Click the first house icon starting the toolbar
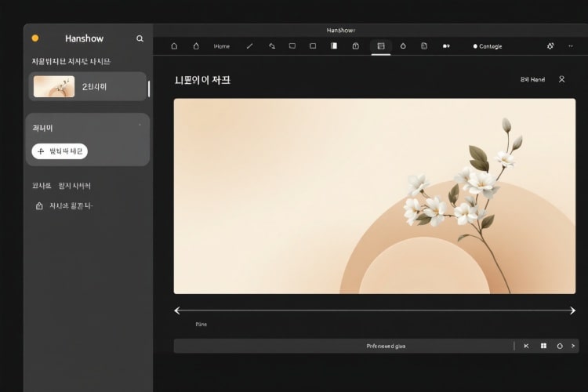Image resolution: width=588 pixels, height=392 pixels. point(174,46)
